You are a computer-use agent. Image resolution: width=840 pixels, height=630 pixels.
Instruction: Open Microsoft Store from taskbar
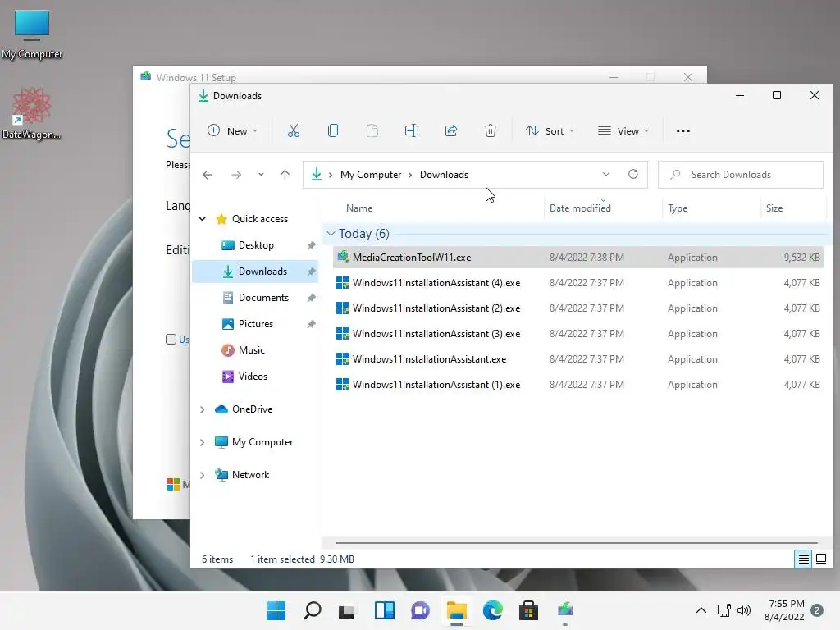[x=528, y=610]
